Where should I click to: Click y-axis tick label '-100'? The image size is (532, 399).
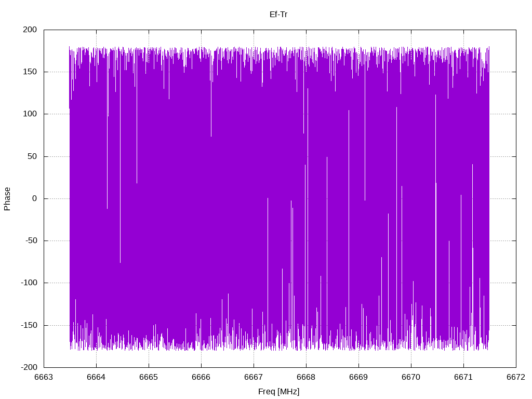[29, 283]
